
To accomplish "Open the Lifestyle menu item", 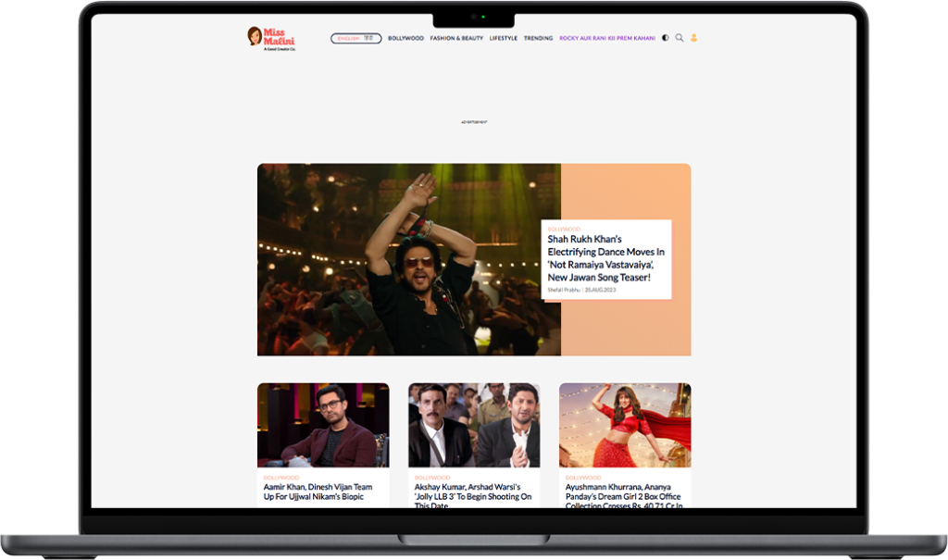I will 504,39.
